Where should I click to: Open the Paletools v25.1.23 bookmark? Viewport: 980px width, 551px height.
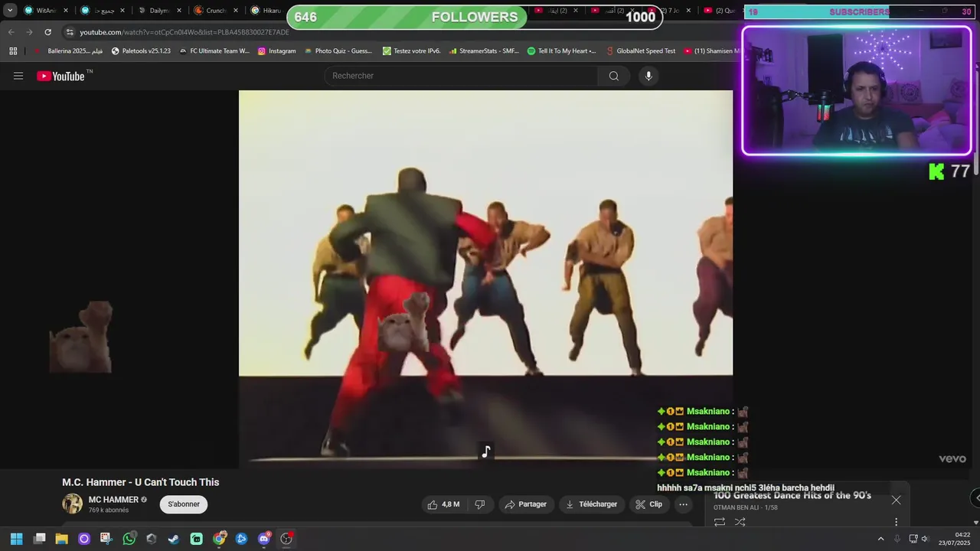(x=141, y=51)
